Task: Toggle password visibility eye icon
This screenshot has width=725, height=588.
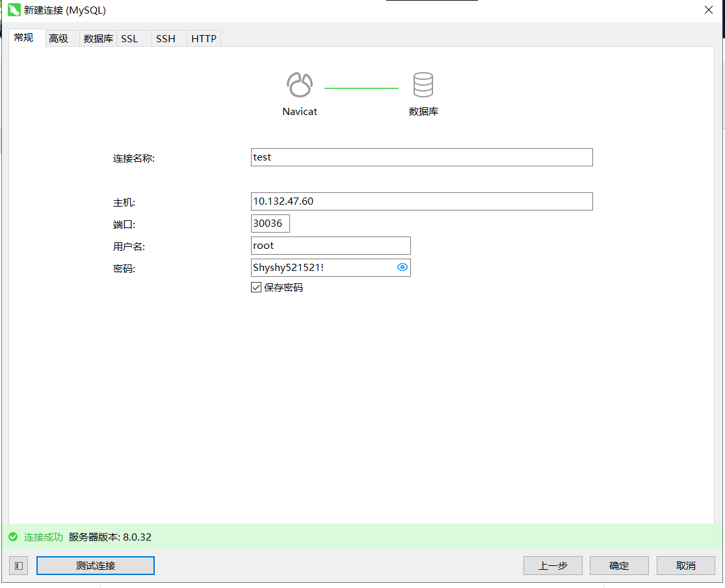Action: tap(402, 267)
